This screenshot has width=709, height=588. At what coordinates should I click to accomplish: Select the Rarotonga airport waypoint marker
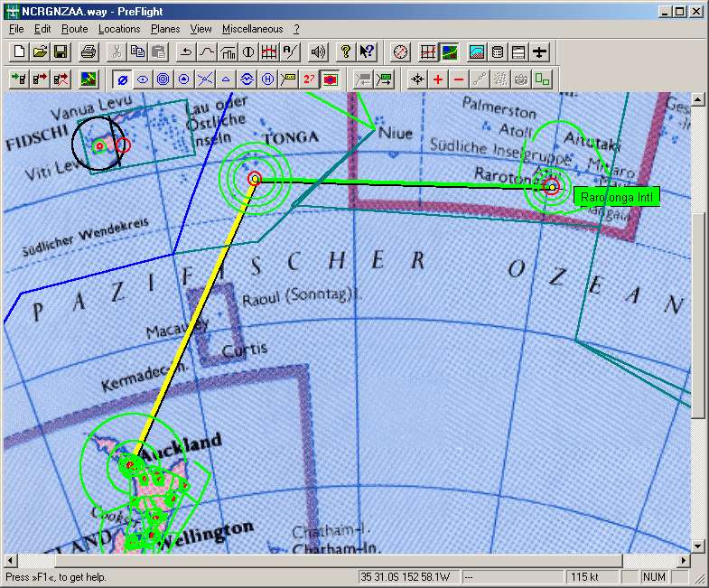click(552, 187)
